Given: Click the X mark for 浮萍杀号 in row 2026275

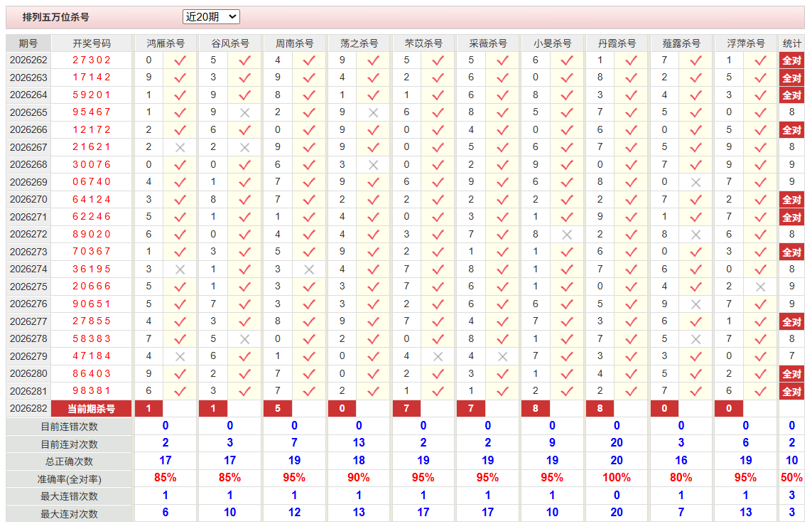Looking at the screenshot, I should (x=760, y=287).
